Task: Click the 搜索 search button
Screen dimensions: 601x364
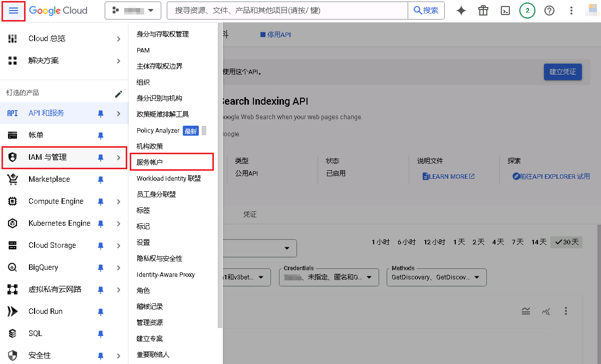Action: (x=426, y=11)
